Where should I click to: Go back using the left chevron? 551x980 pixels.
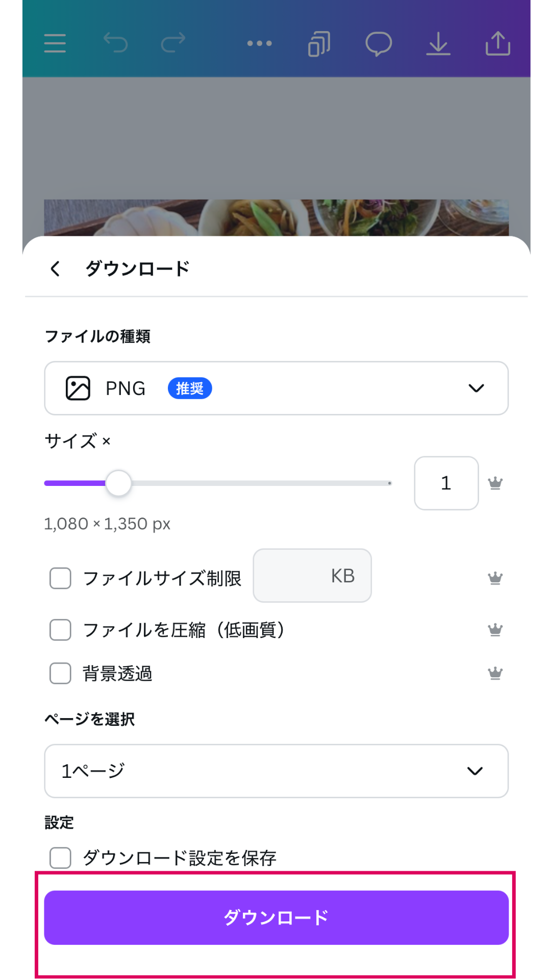pyautogui.click(x=55, y=268)
